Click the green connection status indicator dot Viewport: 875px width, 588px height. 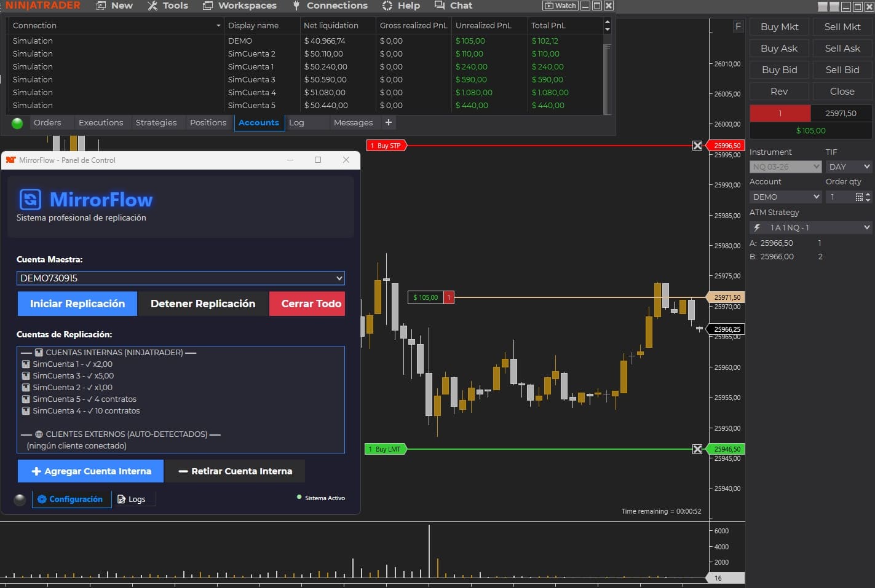click(x=17, y=123)
